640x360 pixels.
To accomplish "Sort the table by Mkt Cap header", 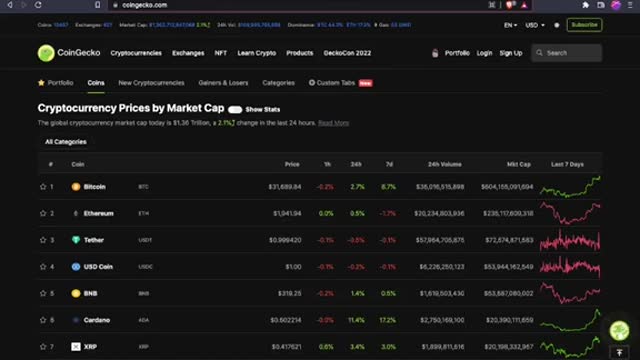I will (519, 164).
